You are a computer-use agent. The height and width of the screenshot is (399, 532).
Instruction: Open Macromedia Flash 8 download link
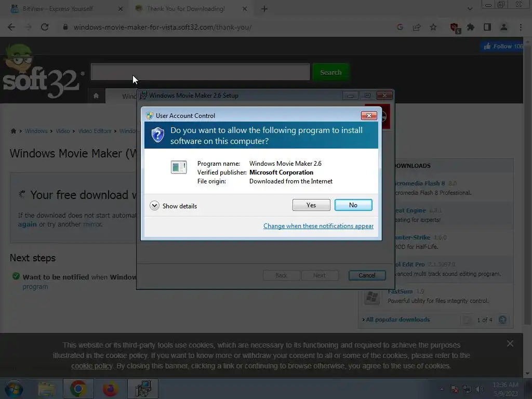tap(420, 183)
